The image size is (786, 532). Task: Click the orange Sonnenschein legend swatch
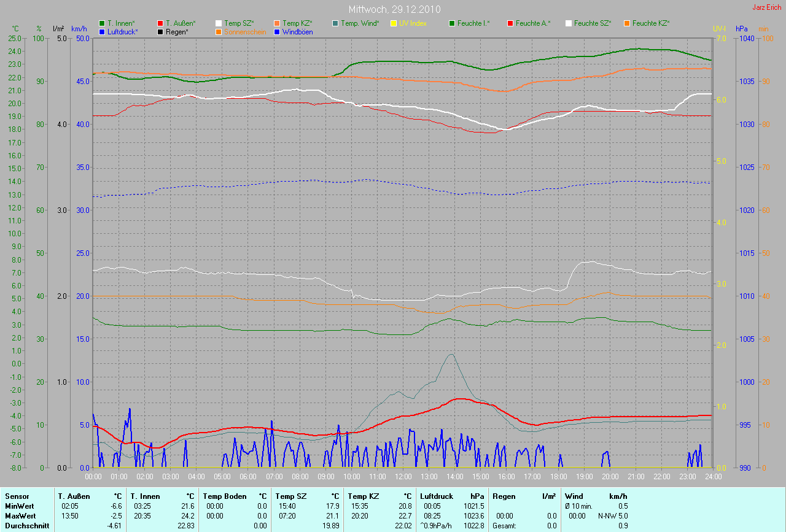point(219,31)
